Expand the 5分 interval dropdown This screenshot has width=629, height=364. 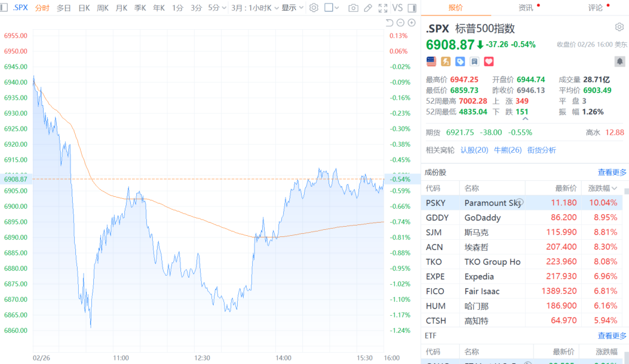coord(217,8)
